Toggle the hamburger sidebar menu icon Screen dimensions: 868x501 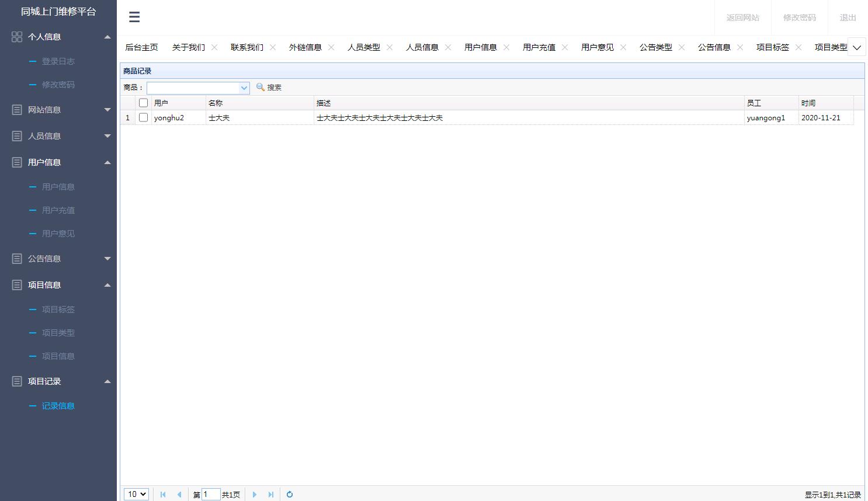[x=134, y=17]
